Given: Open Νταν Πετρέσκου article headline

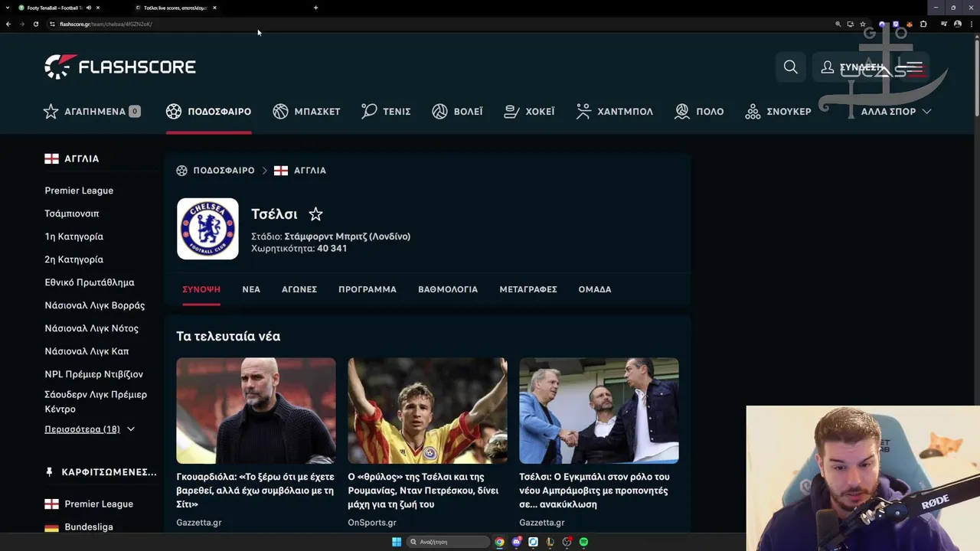Looking at the screenshot, I should tap(424, 491).
